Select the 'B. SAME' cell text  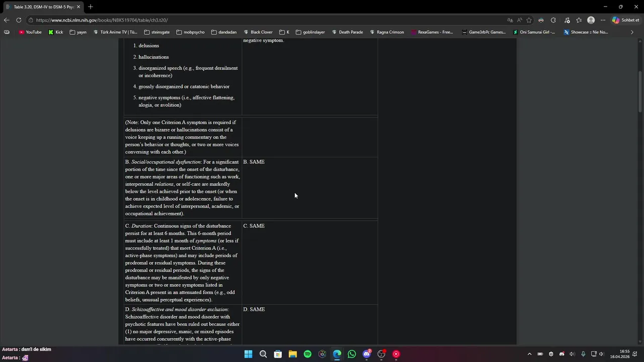click(254, 162)
